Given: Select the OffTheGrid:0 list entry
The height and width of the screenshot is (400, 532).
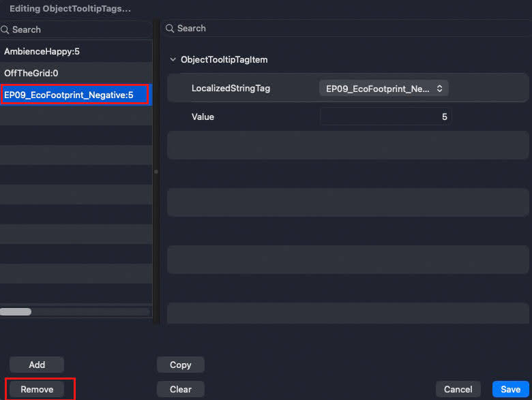Looking at the screenshot, I should coord(76,73).
